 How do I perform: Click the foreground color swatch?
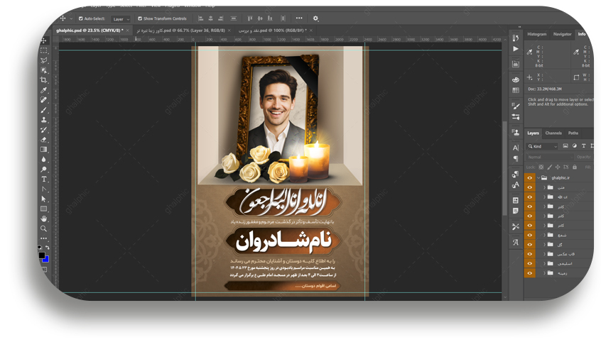click(x=42, y=255)
